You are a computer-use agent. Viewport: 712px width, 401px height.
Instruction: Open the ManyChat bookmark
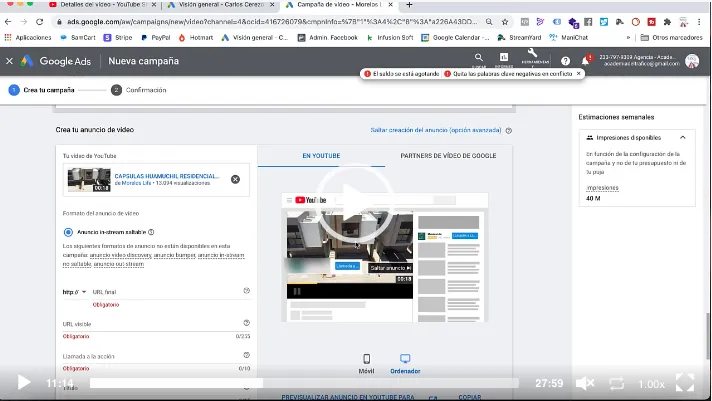(x=569, y=38)
